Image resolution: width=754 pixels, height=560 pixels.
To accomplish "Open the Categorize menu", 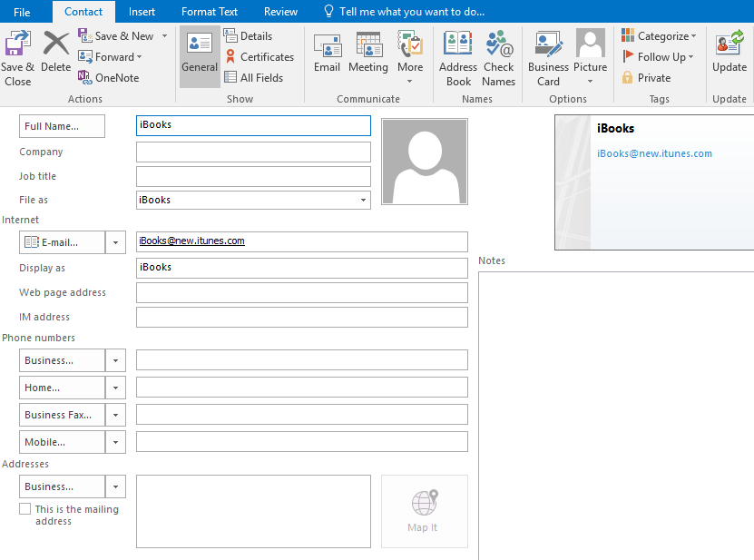I will [x=659, y=36].
